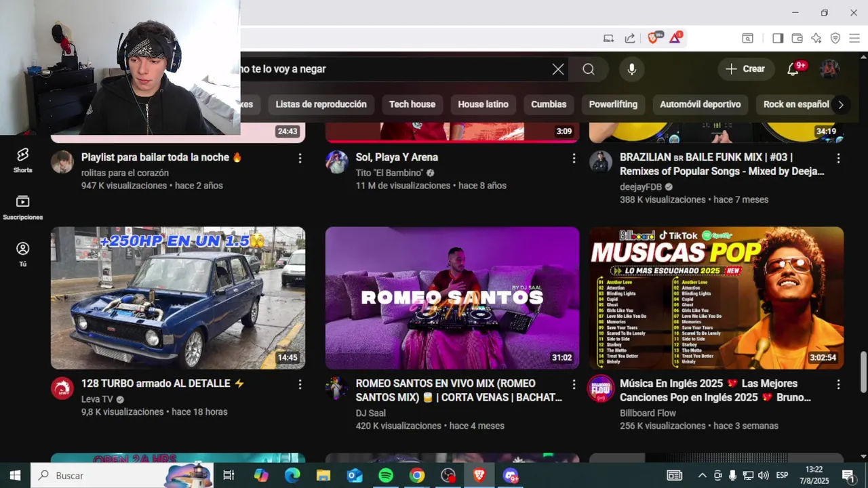Select Tech house filter chip
The width and height of the screenshot is (868, 488).
click(412, 104)
